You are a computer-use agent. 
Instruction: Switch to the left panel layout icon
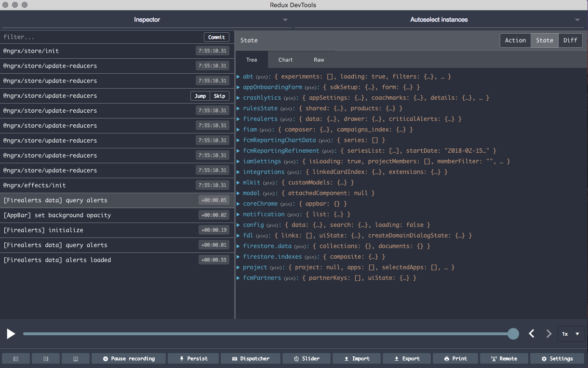[15, 358]
